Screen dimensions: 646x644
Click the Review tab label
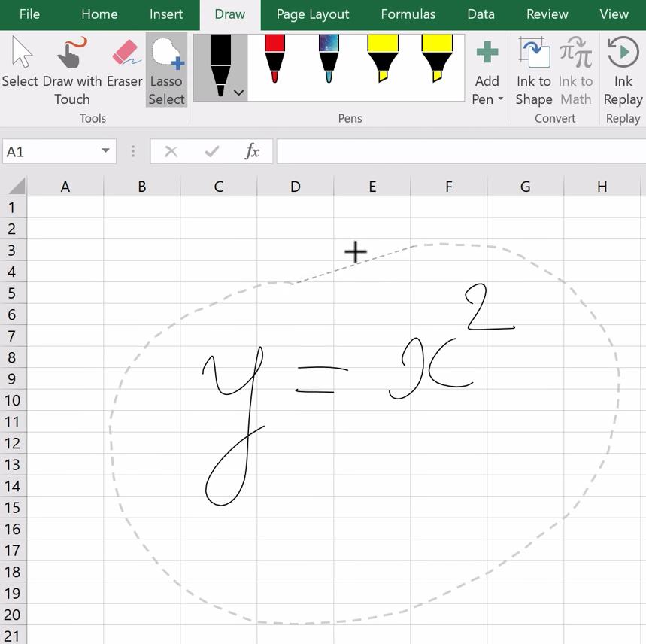pos(547,14)
